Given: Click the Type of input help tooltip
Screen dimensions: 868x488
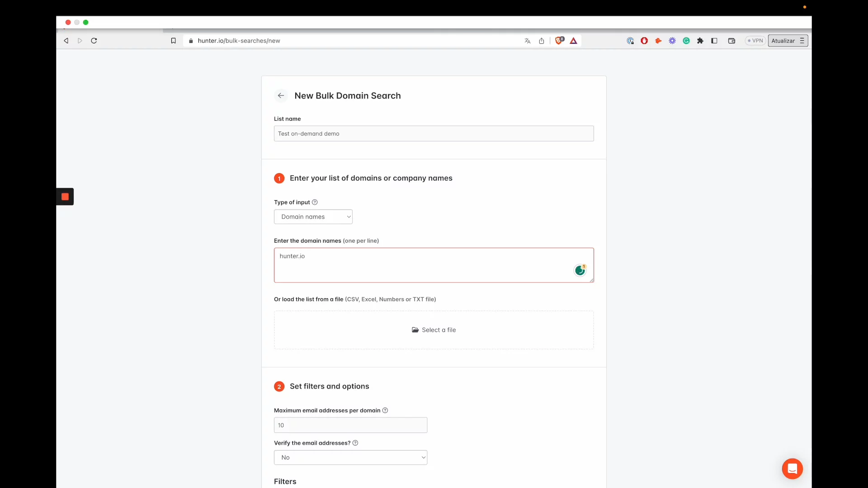Looking at the screenshot, I should (x=315, y=202).
